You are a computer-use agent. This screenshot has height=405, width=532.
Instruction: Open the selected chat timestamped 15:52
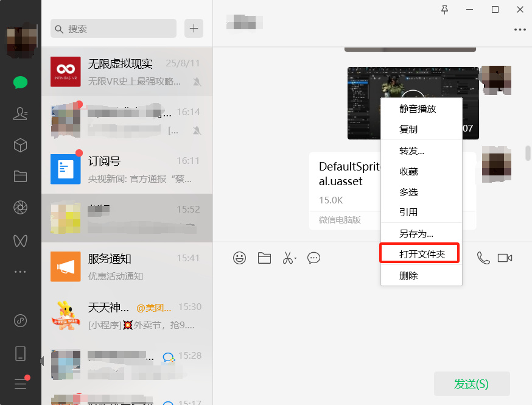click(127, 218)
